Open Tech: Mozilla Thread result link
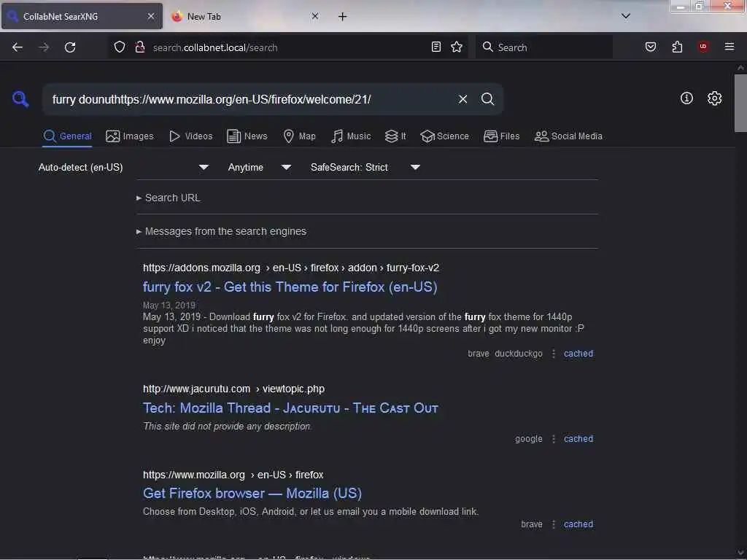 click(290, 408)
